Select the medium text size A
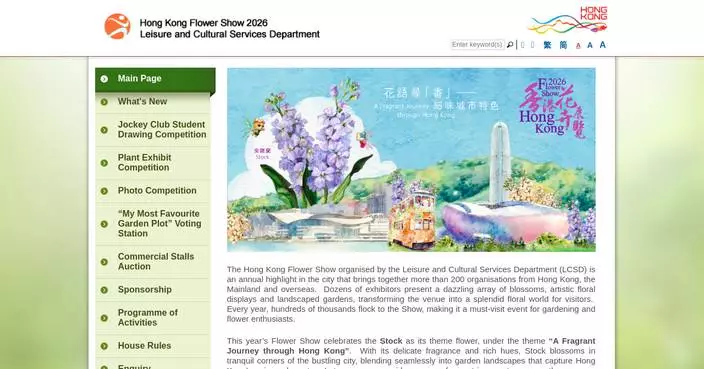Screen dimensions: 704x369 coord(590,45)
